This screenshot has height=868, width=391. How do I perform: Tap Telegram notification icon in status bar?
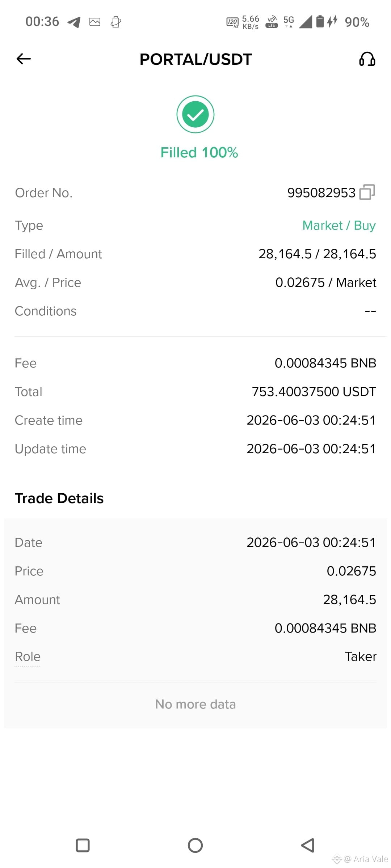74,22
